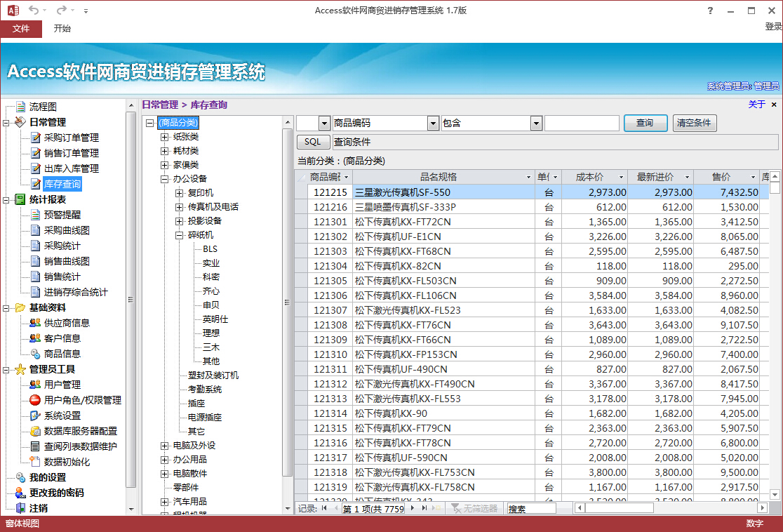Click the 供应商信息 people icon

pyautogui.click(x=35, y=323)
